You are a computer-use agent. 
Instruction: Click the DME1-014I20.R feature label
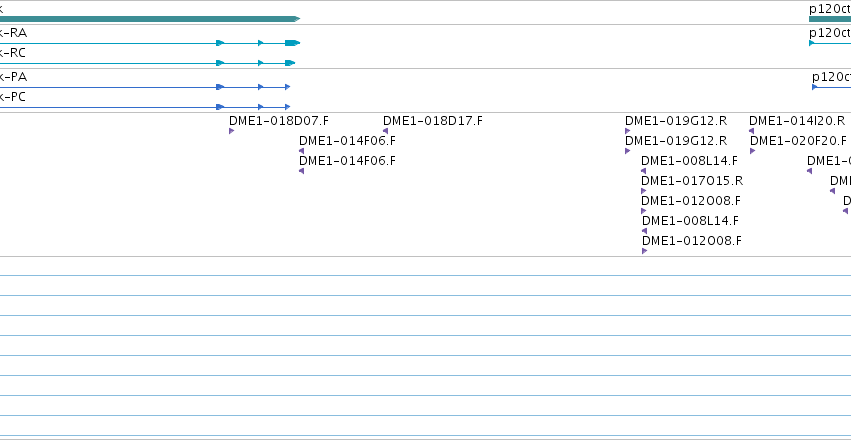pyautogui.click(x=797, y=120)
